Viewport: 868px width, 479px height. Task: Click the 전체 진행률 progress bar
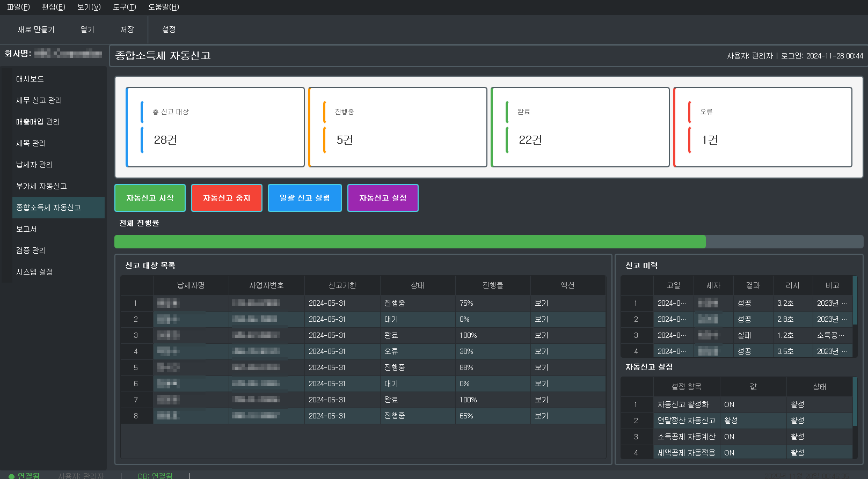[488, 242]
